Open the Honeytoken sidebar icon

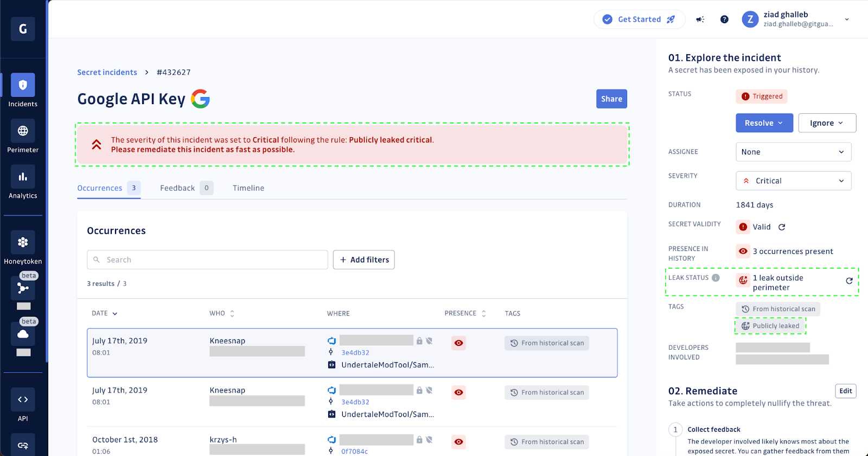point(23,242)
